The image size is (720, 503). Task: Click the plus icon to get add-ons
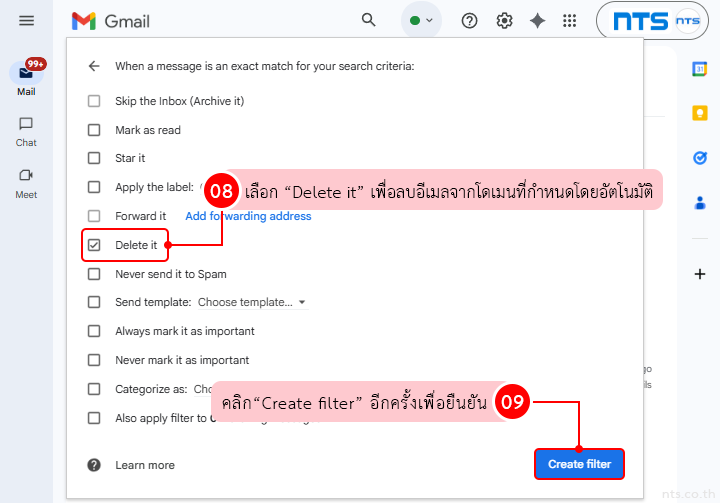700,274
